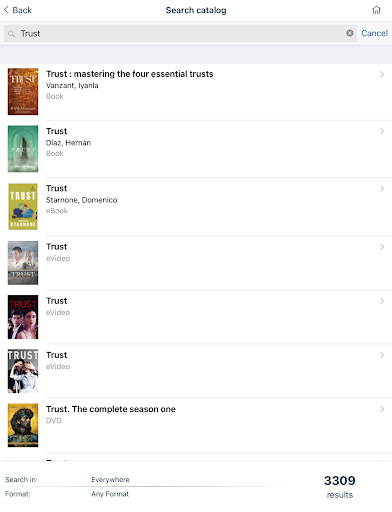This screenshot has width=392, height=512.
Task: Tap the Trust season one DVD cover
Action: tap(23, 425)
